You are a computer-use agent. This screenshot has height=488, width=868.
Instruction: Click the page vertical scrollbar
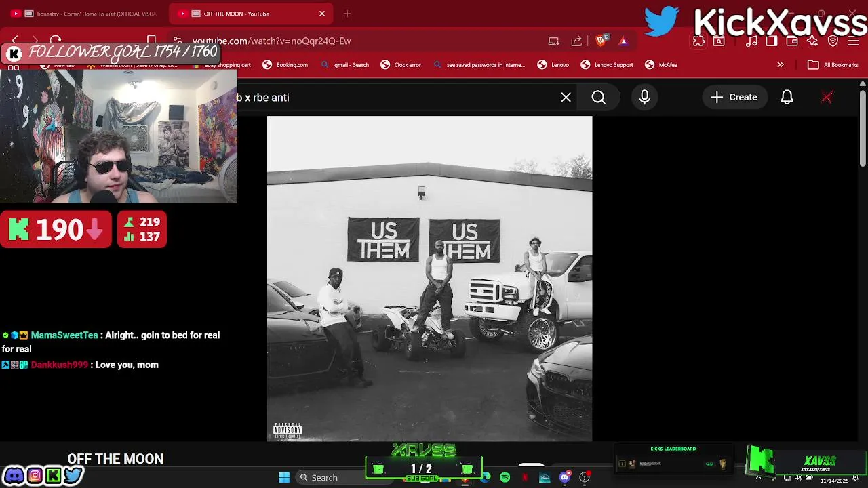click(863, 129)
